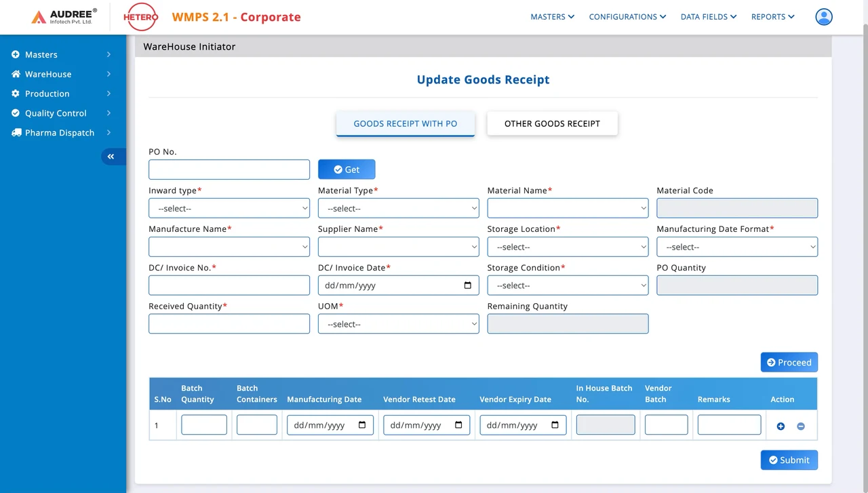The width and height of the screenshot is (868, 493).
Task: Open the Inward type dropdown
Action: (x=229, y=208)
